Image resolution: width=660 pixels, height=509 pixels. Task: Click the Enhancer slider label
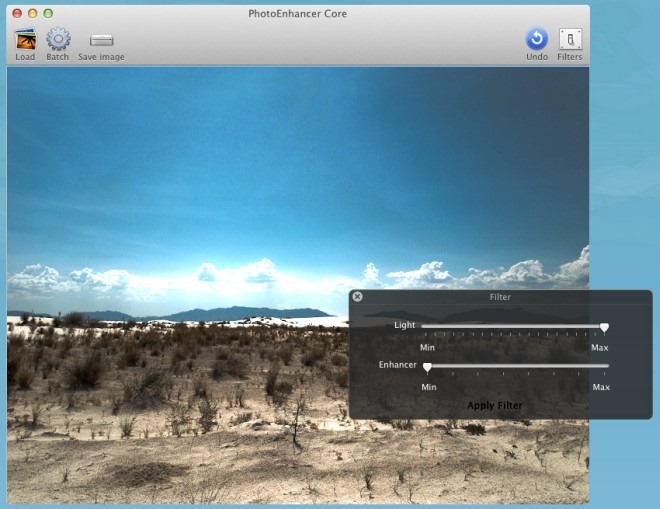click(x=397, y=365)
